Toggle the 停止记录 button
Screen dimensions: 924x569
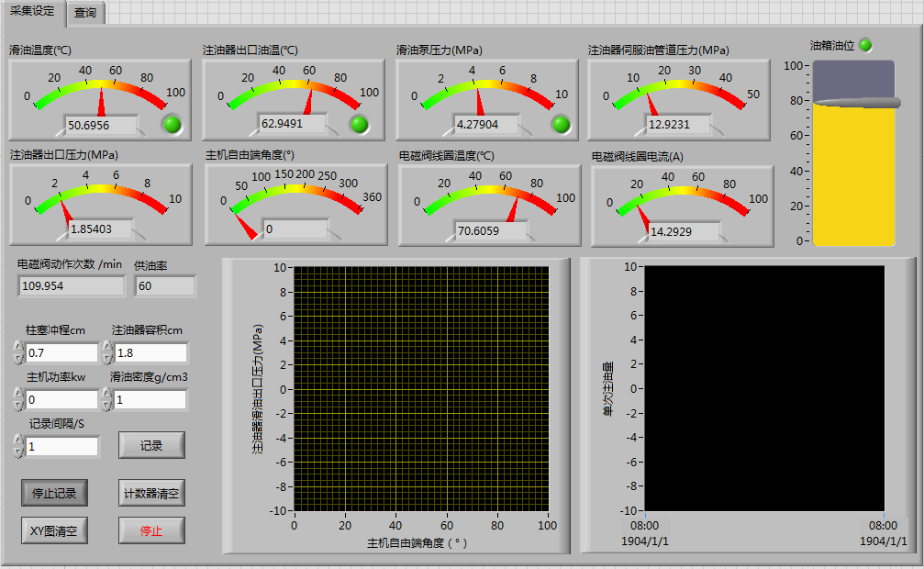click(x=54, y=493)
